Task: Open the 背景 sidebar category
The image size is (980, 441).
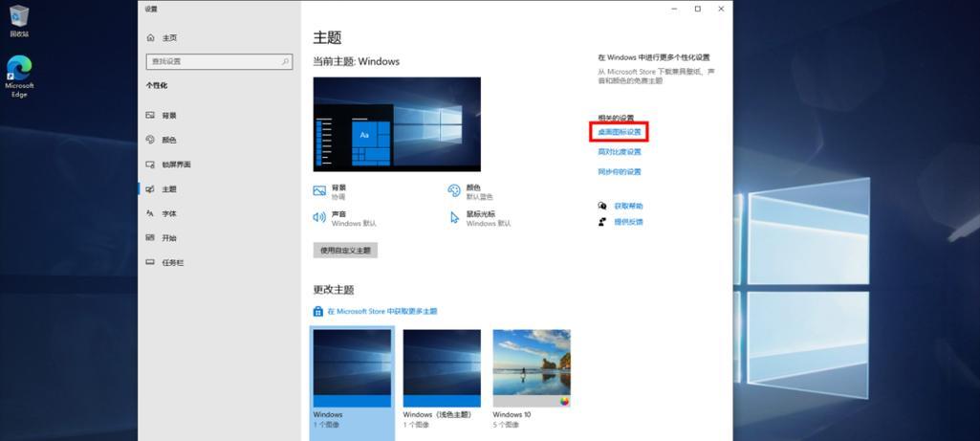Action: [162, 116]
